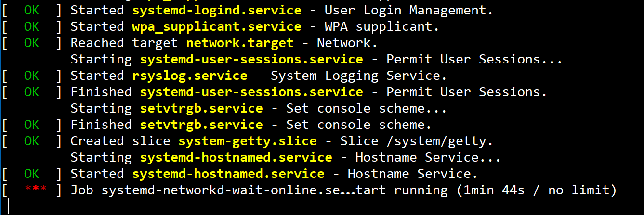Viewport: 644px width, 215px height.
Task: Click setvtrgb.service on the Finished line
Action: click(201, 125)
